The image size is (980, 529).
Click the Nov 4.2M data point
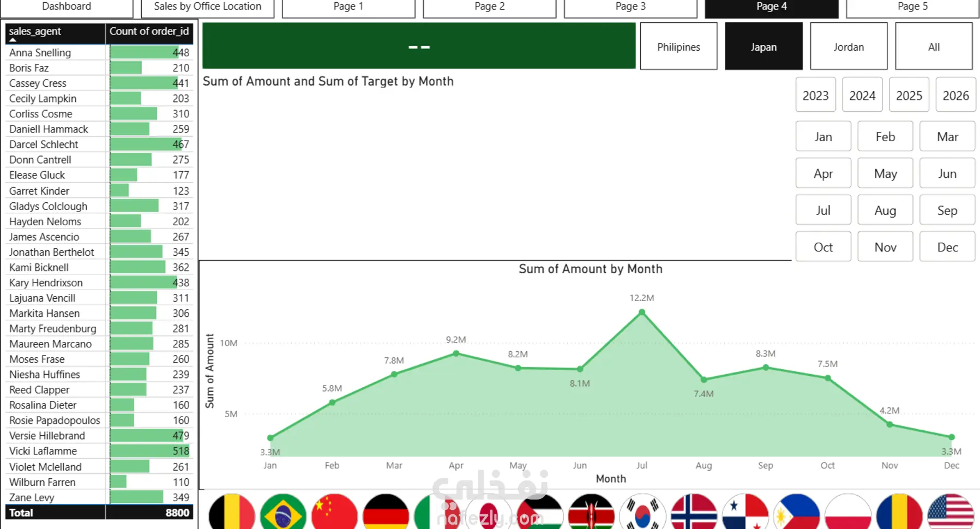889,424
